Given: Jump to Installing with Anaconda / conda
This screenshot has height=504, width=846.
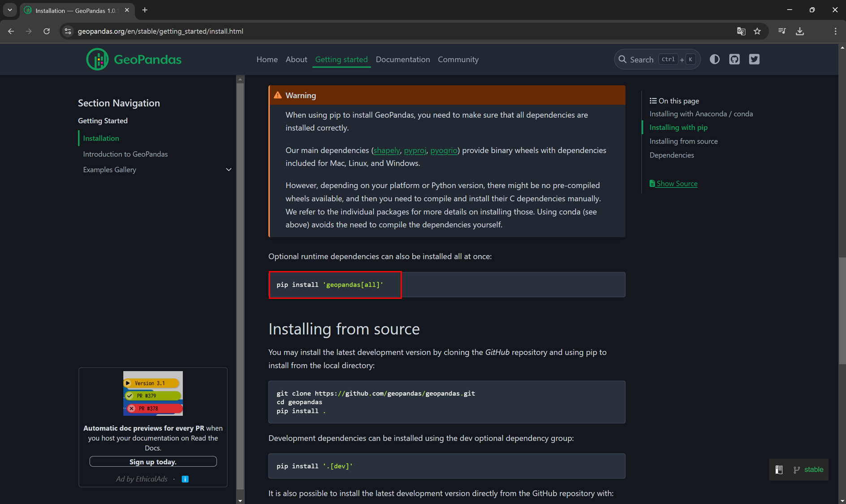Looking at the screenshot, I should coord(701,114).
